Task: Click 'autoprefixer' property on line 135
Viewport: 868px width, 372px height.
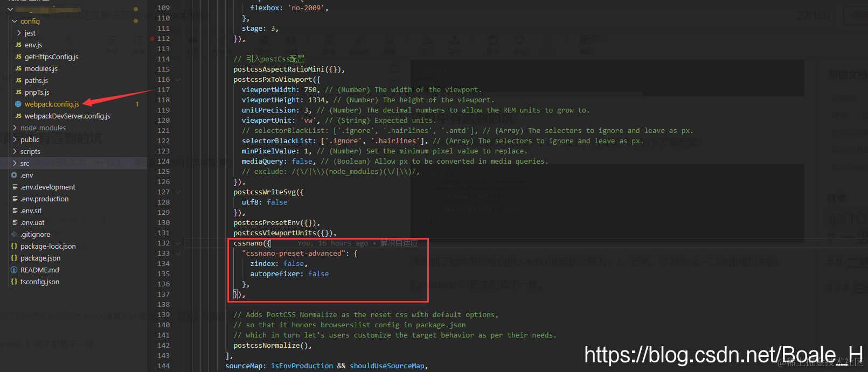Action: tap(275, 274)
